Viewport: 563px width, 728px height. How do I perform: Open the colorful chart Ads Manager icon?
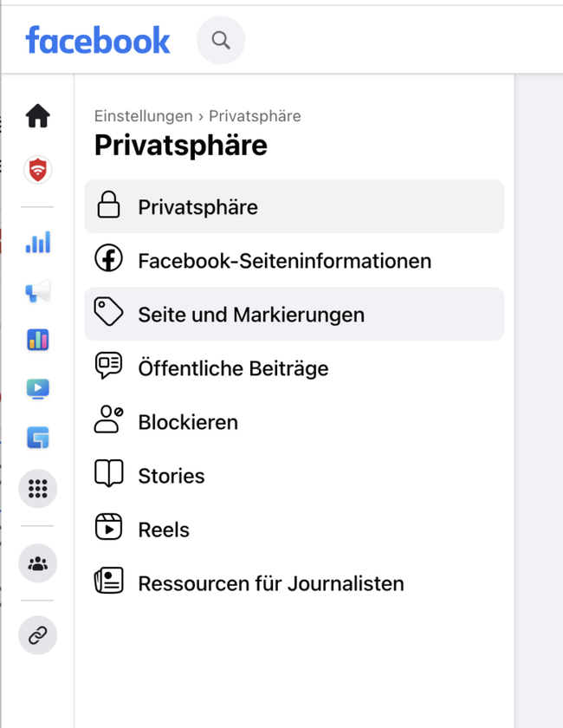coord(38,340)
